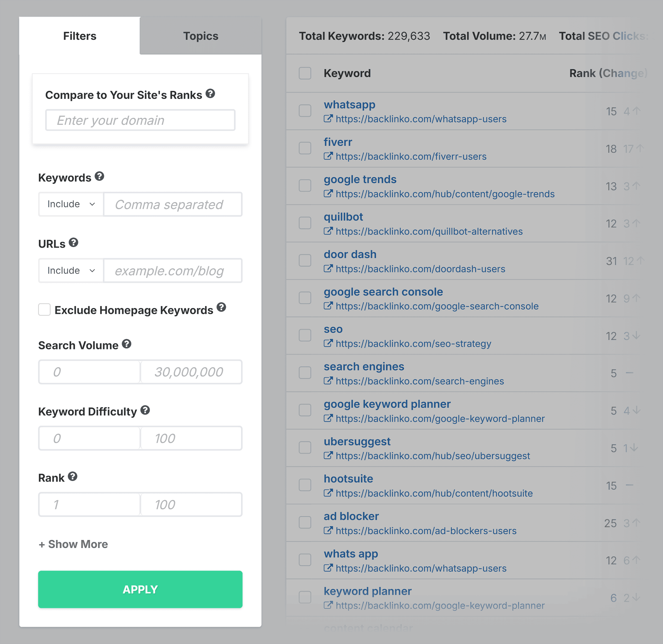Click Rank maximum field
This screenshot has height=644, width=663.
coord(191,504)
